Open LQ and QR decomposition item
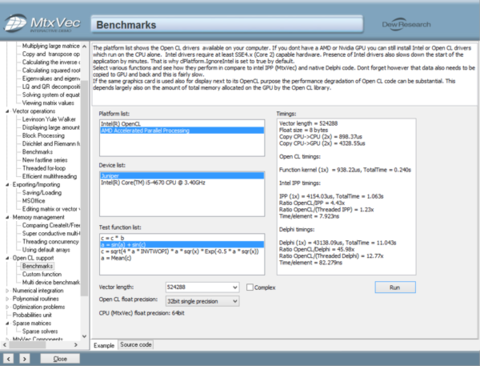The width and height of the screenshot is (480, 366). pos(51,87)
